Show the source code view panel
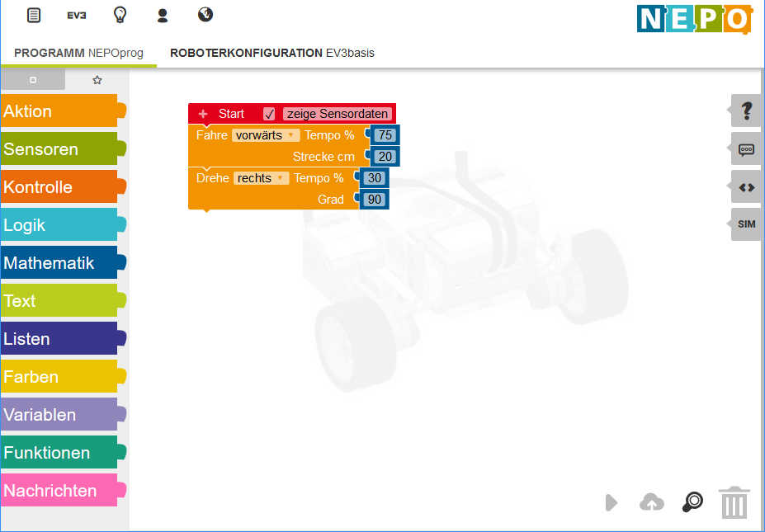The image size is (765, 532). pyautogui.click(x=747, y=186)
